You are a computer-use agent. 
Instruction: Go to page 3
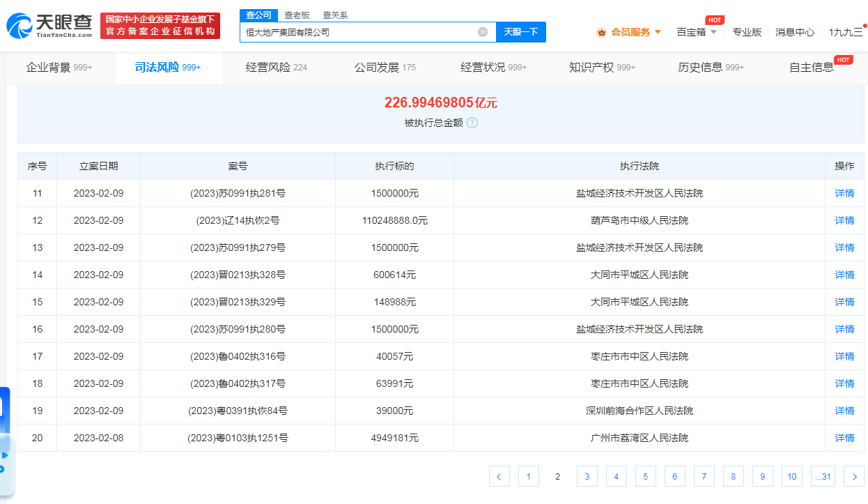pyautogui.click(x=587, y=477)
